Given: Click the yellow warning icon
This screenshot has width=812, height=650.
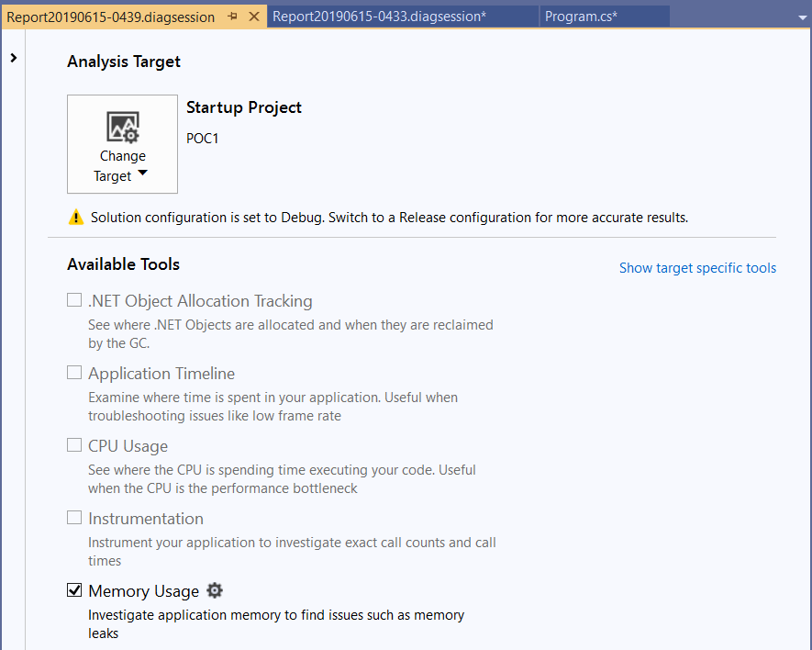Looking at the screenshot, I should [75, 218].
